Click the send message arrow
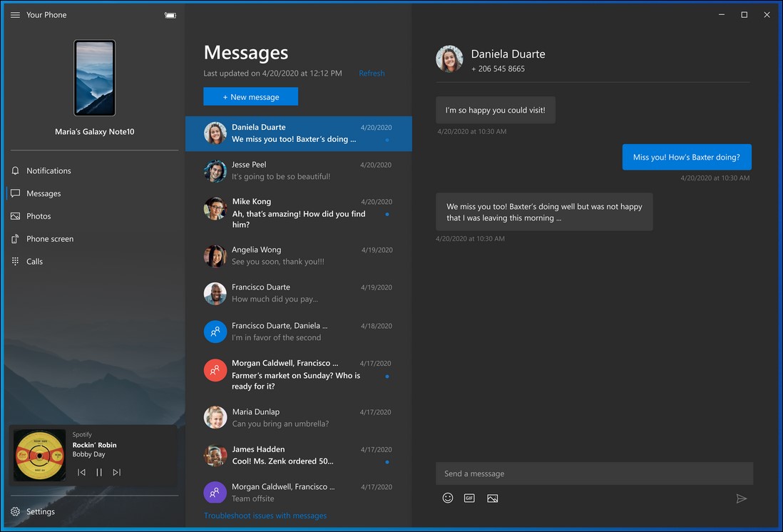This screenshot has height=532, width=783. pos(742,498)
